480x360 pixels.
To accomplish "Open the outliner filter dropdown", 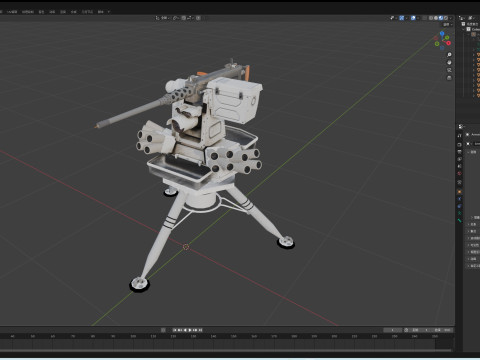I will (x=471, y=18).
